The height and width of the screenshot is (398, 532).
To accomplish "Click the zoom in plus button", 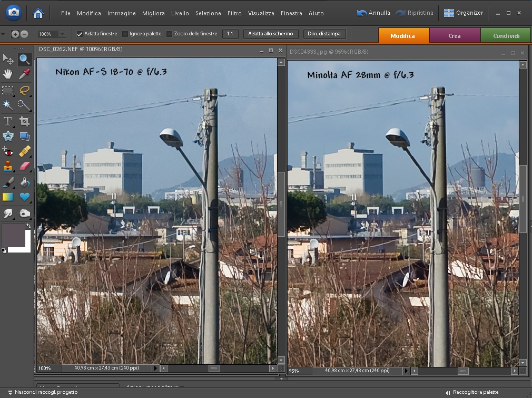I will [x=15, y=34].
